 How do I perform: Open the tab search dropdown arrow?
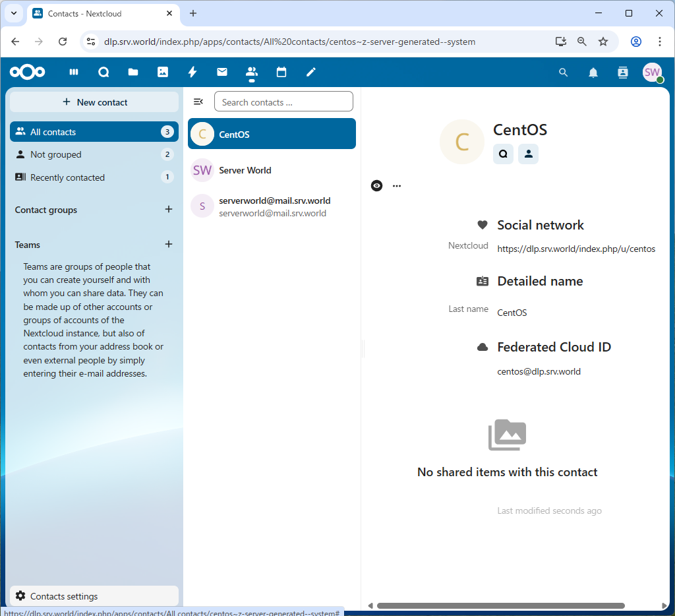14,13
